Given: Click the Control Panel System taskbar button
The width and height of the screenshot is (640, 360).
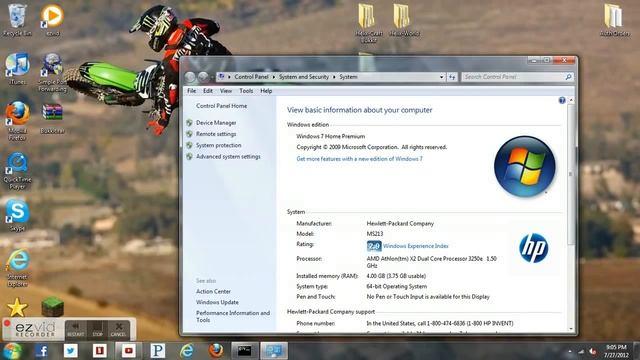Looking at the screenshot, I should tap(274, 351).
